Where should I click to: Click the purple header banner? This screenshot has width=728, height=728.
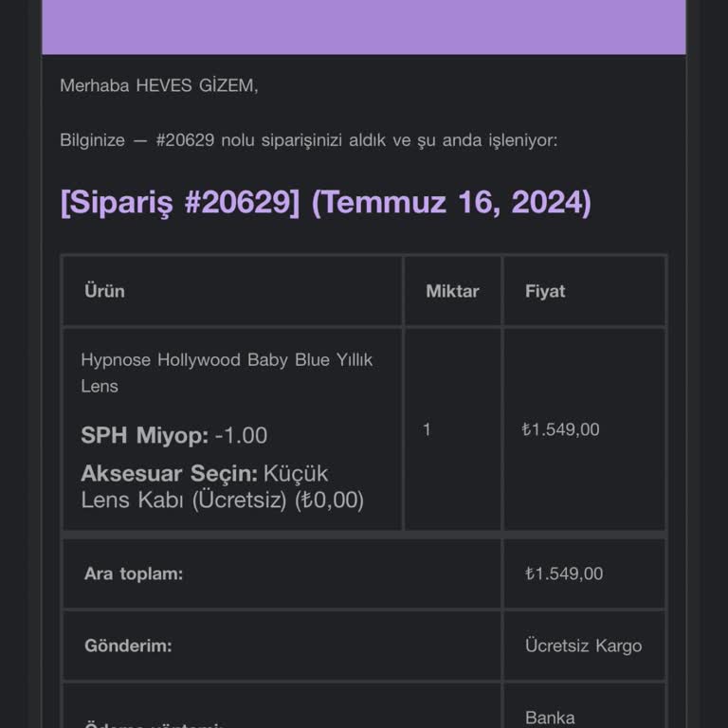point(364,27)
